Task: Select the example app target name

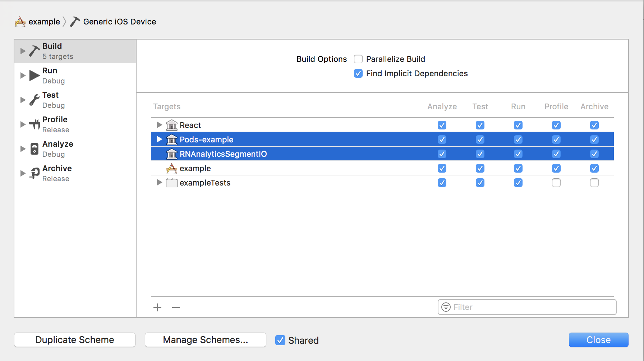Action: (195, 168)
